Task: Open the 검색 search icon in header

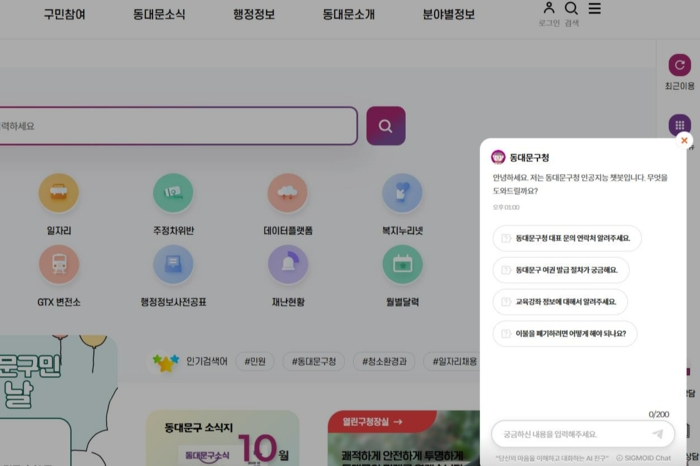Action: tap(572, 12)
